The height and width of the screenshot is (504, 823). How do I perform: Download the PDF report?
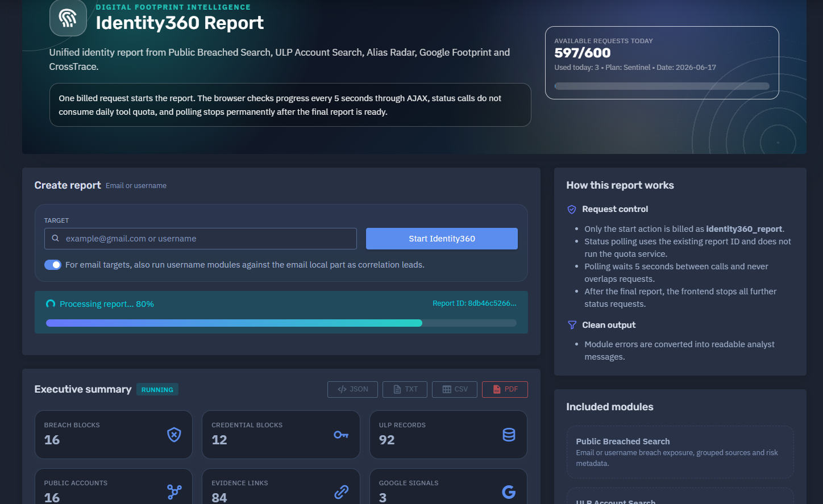[x=505, y=389]
